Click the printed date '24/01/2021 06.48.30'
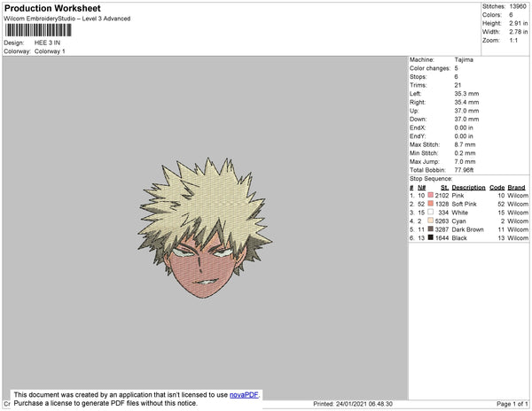 364,404
